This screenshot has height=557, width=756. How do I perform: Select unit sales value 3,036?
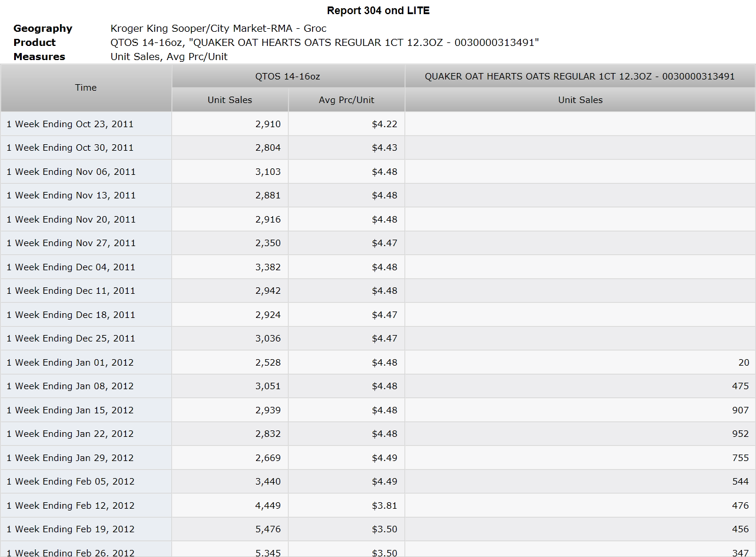click(x=268, y=339)
